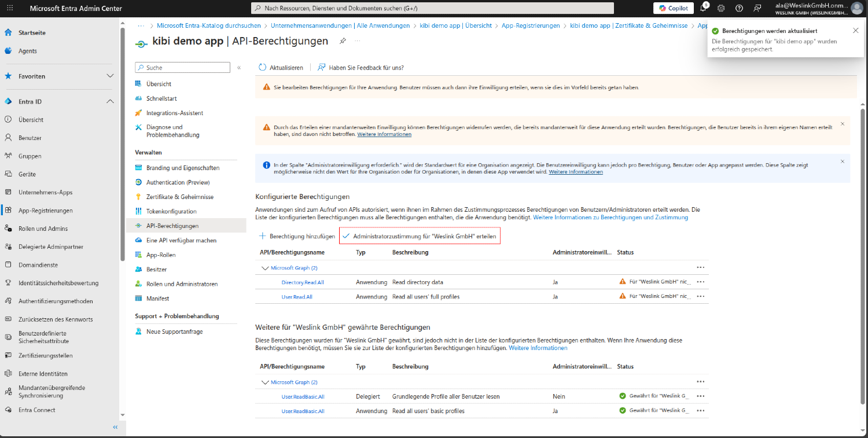Open Authentifizierungsmethoden in the sidebar
Screen dimensions: 868x438
coord(56,301)
